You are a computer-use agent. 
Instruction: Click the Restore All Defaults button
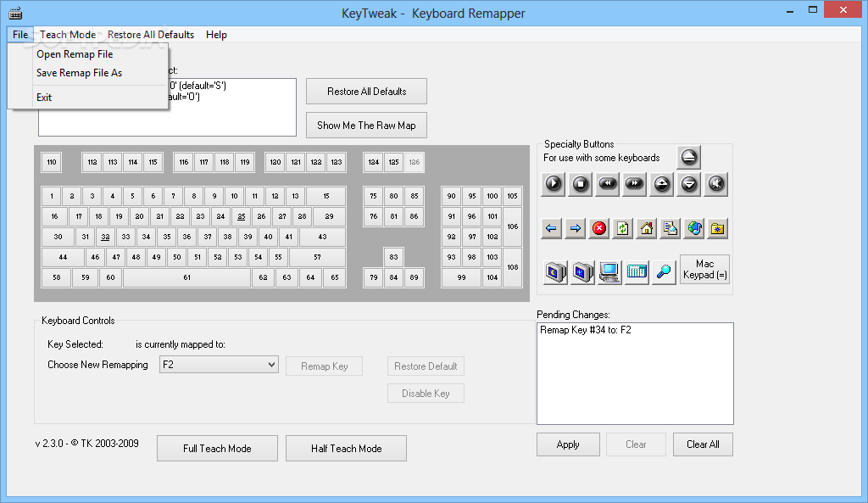tap(366, 92)
